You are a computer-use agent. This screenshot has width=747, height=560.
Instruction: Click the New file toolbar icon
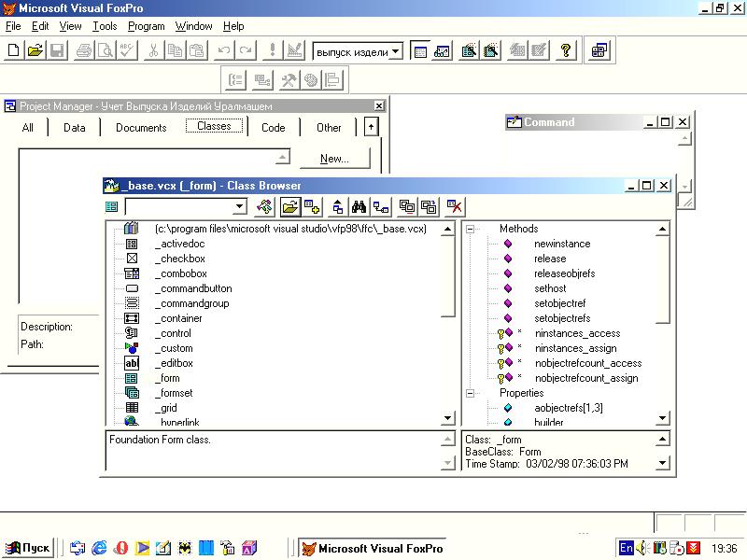tap(14, 50)
